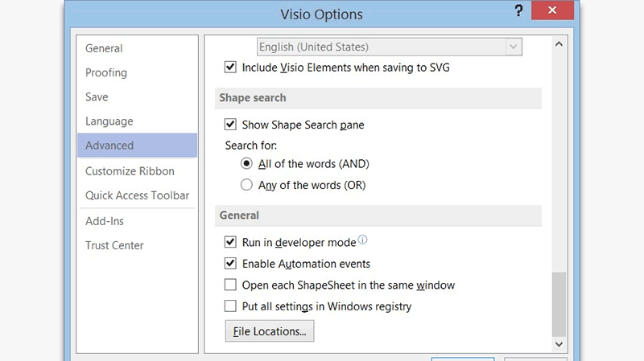Open the Save options category

click(137, 96)
